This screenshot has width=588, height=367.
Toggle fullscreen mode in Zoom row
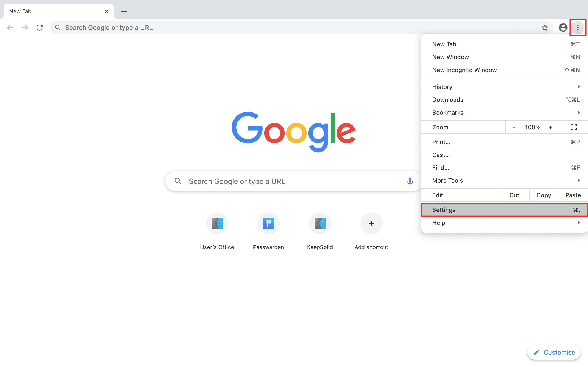pos(574,127)
